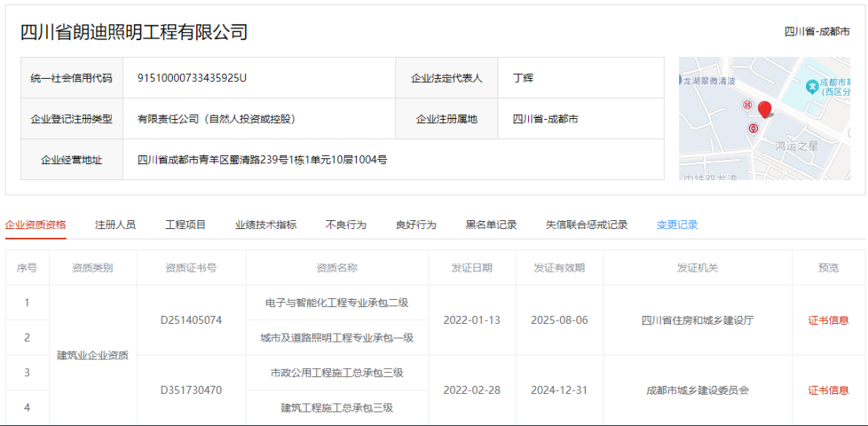
Task: Open the 企业资质资格 tab
Action: tap(35, 225)
